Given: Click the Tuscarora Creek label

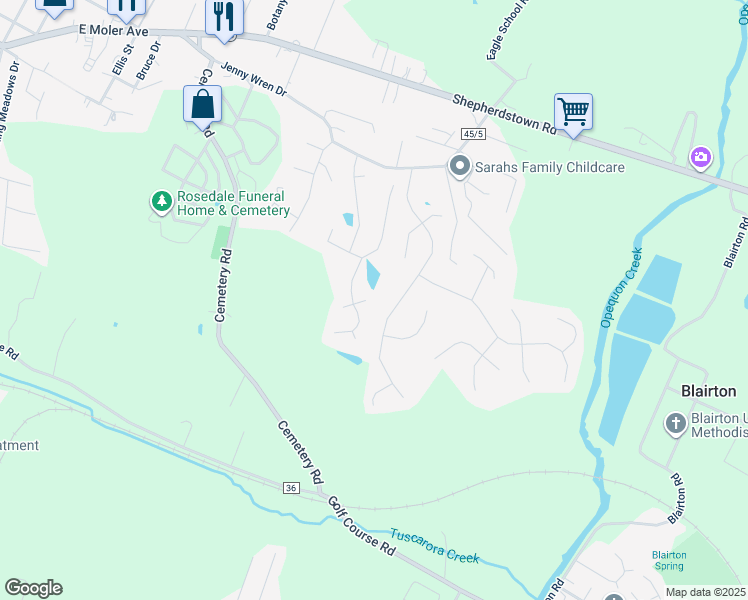Looking at the screenshot, I should coord(435,546).
